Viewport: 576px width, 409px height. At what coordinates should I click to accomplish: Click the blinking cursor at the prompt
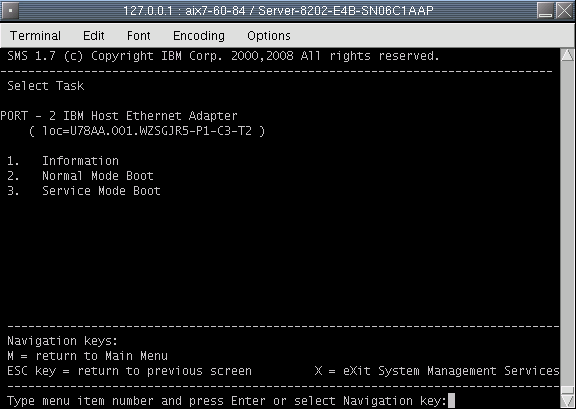[x=451, y=401]
